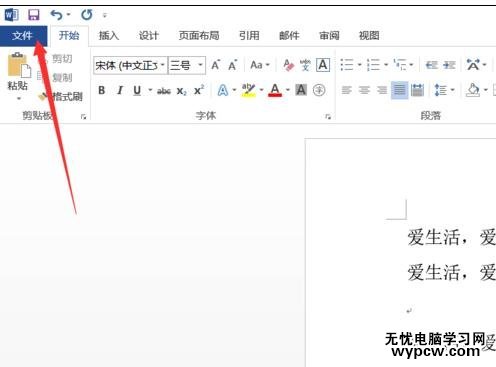Toggle underline formatting
Screen dimensions: 496x367
point(137,90)
